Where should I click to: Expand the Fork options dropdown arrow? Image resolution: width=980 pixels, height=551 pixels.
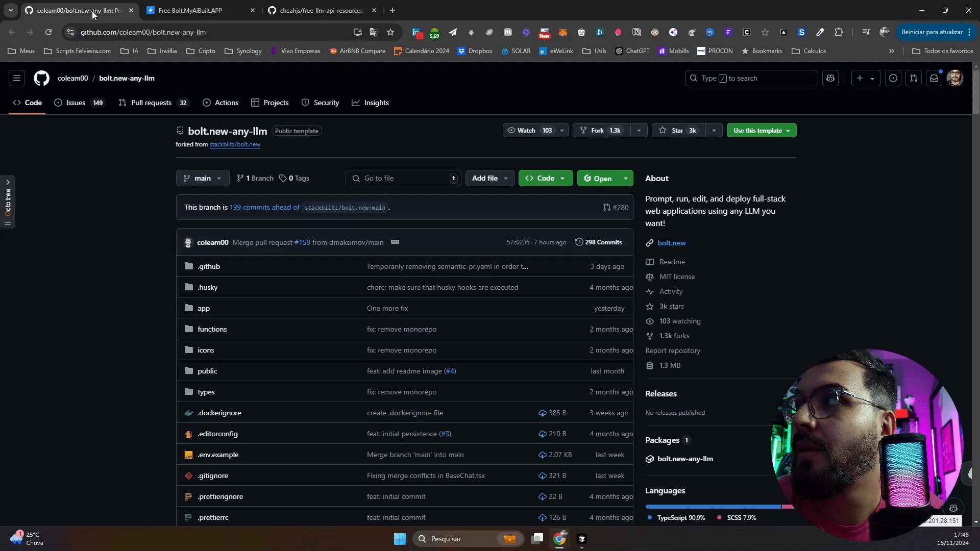pyautogui.click(x=639, y=130)
